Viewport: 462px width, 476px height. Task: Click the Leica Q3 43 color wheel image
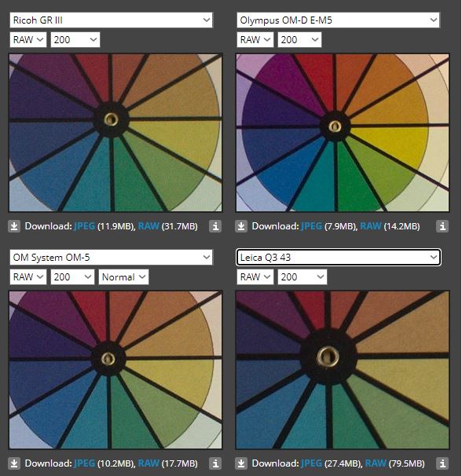[343, 370]
